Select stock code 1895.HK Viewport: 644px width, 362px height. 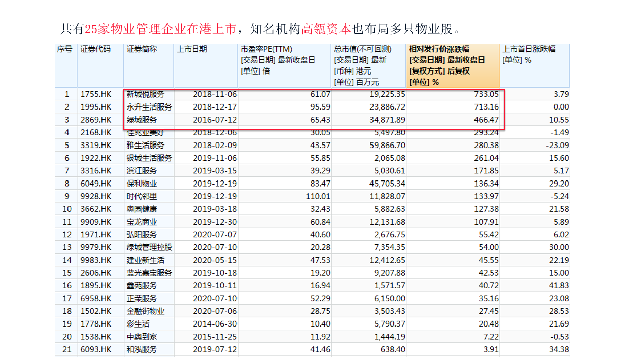pyautogui.click(x=95, y=285)
